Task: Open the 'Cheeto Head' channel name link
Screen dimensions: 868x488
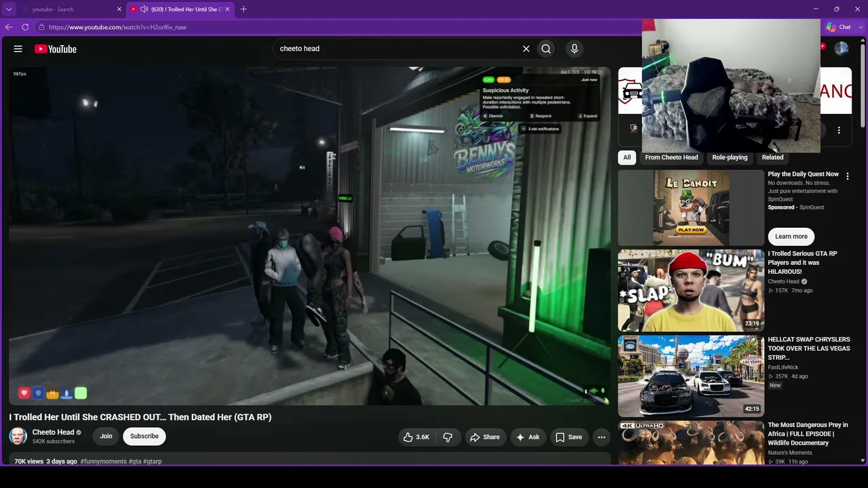Action: (53, 432)
